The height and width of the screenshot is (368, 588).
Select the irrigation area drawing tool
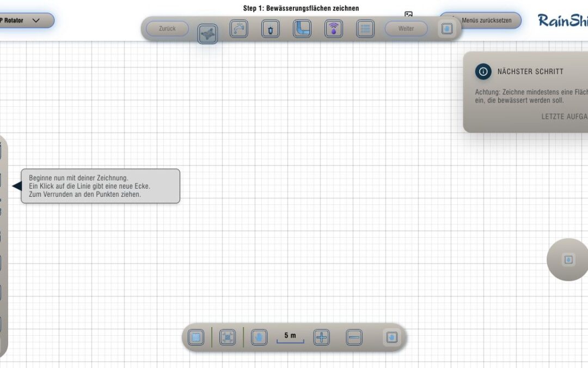[208, 34]
